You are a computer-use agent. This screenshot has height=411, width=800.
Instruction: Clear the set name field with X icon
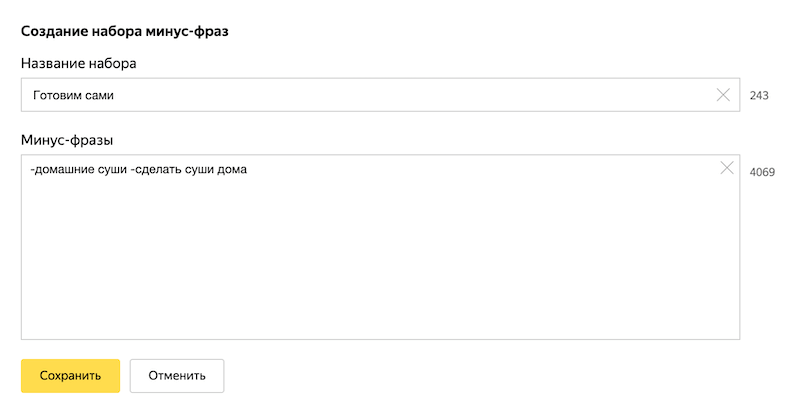(724, 95)
